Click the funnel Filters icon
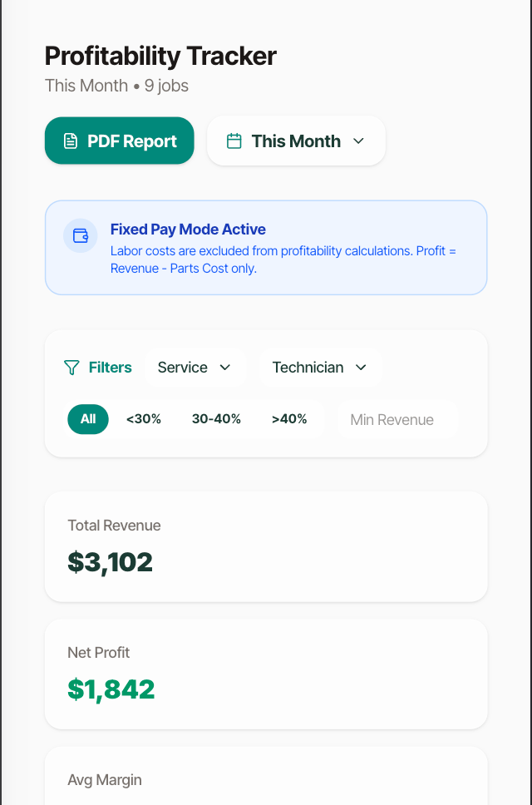Screen dimensions: 532x805 71,368
